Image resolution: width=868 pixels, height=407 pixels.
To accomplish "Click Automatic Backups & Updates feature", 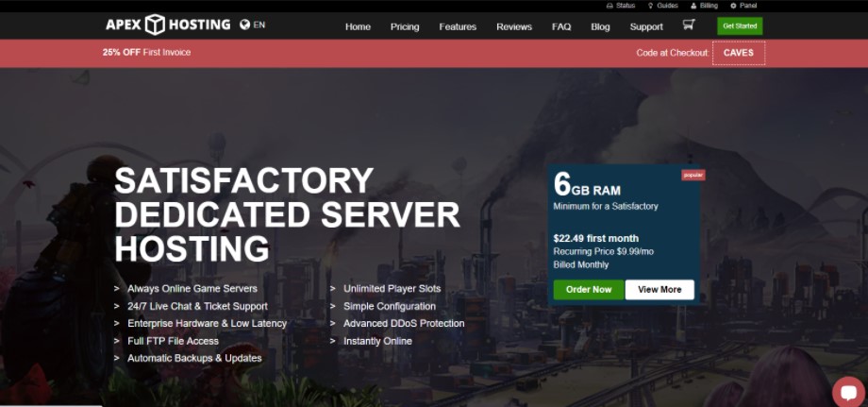I will tap(194, 358).
